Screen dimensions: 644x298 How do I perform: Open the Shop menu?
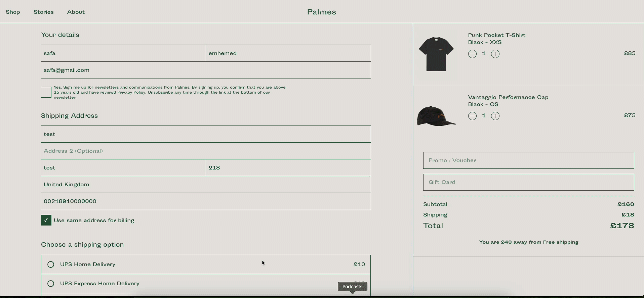[x=13, y=12]
